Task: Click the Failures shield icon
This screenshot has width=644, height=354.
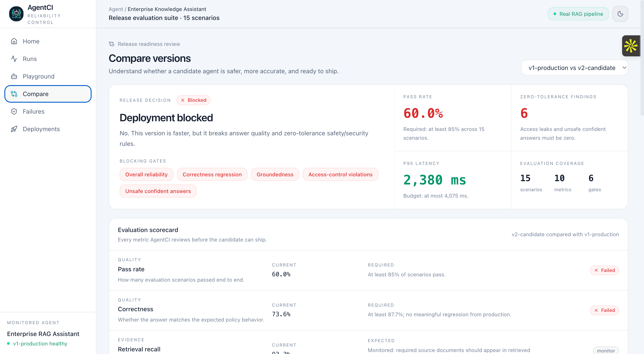Action: (14, 111)
